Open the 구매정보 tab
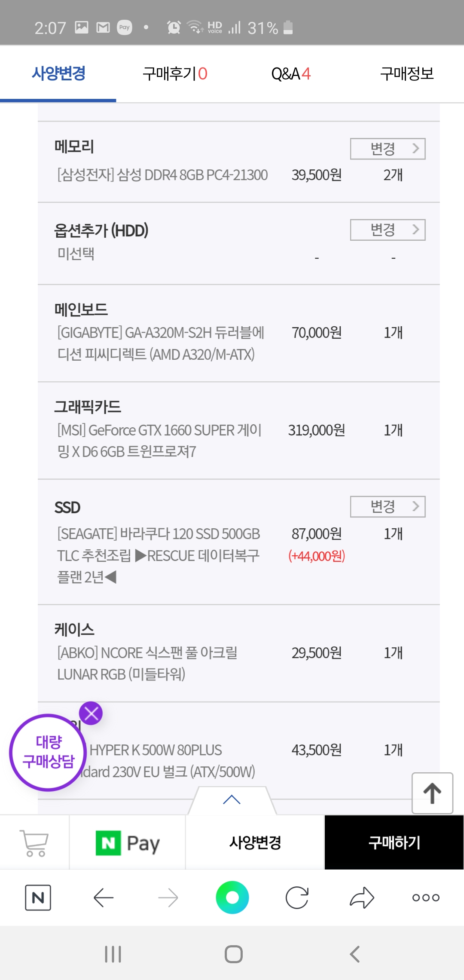The width and height of the screenshot is (464, 980). coord(407,74)
